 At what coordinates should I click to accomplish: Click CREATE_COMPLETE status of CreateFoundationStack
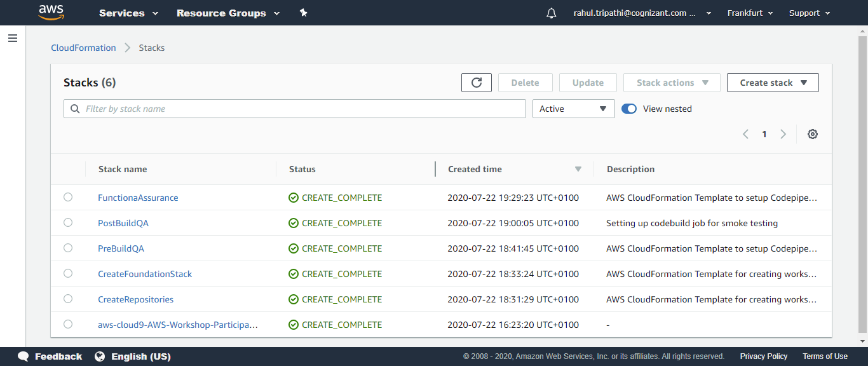342,274
